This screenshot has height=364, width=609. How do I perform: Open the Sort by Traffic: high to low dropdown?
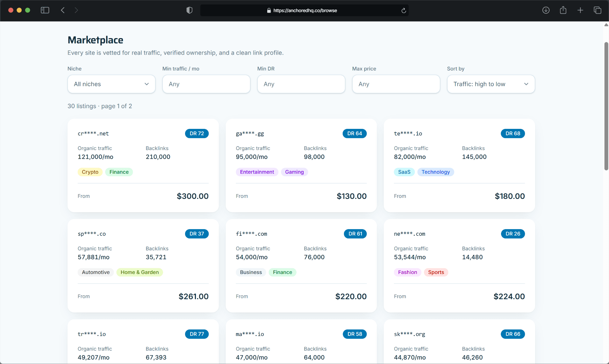pos(491,84)
